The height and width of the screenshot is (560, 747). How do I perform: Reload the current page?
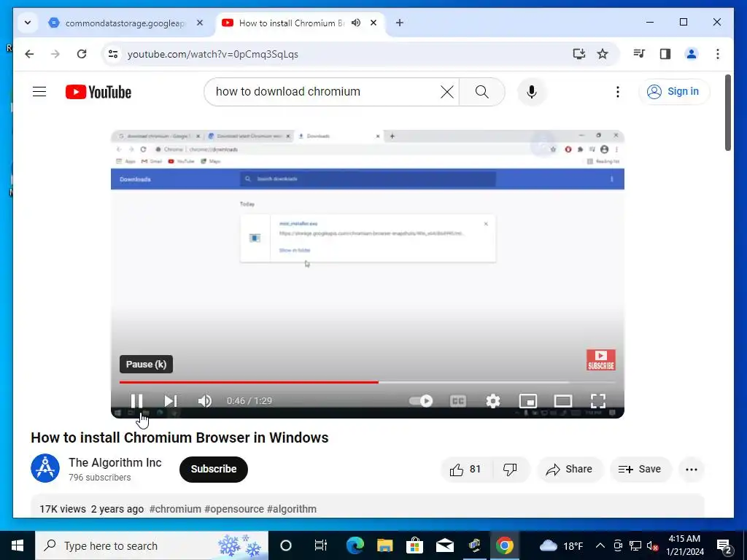[x=82, y=54]
